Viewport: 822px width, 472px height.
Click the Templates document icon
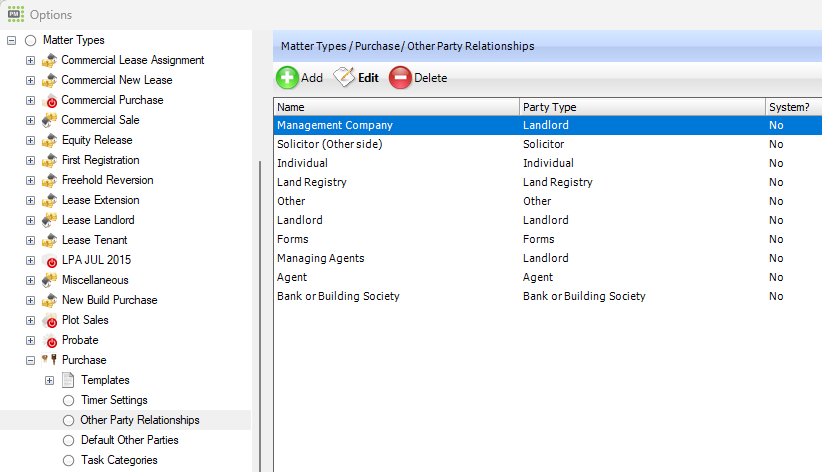click(68, 380)
